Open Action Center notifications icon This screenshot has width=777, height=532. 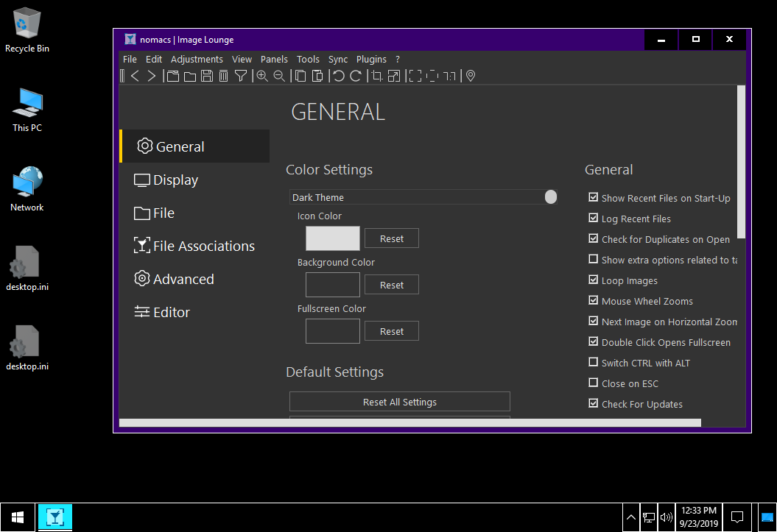tap(737, 517)
